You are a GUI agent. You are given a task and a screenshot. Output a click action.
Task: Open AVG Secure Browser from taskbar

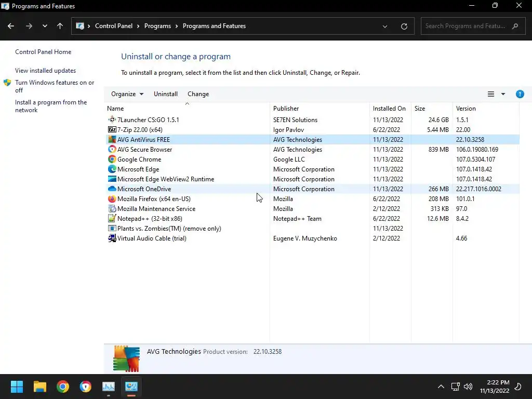point(86,387)
